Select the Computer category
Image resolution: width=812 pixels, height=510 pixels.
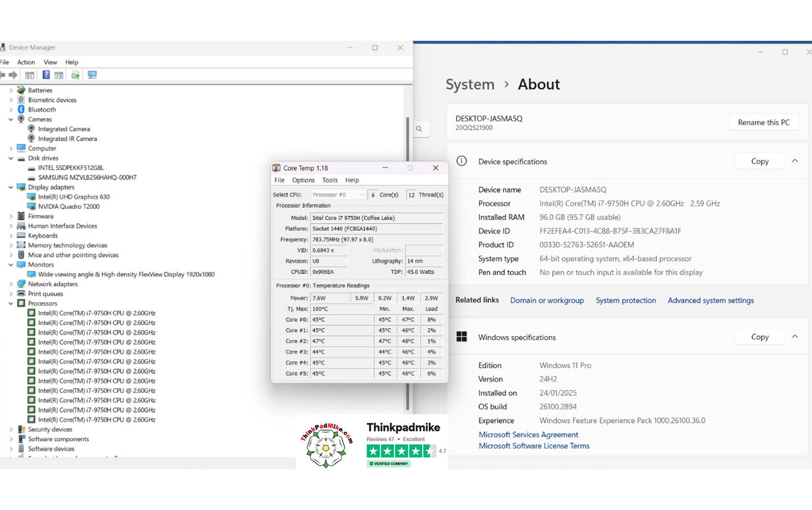(42, 148)
